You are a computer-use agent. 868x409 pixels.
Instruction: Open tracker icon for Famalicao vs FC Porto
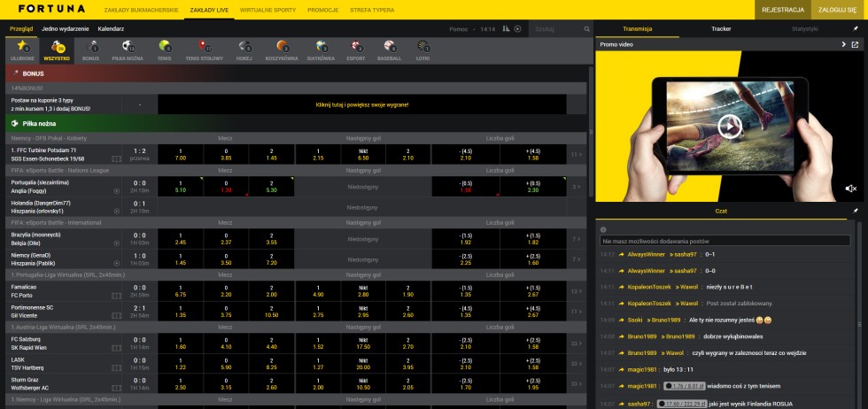[116, 296]
